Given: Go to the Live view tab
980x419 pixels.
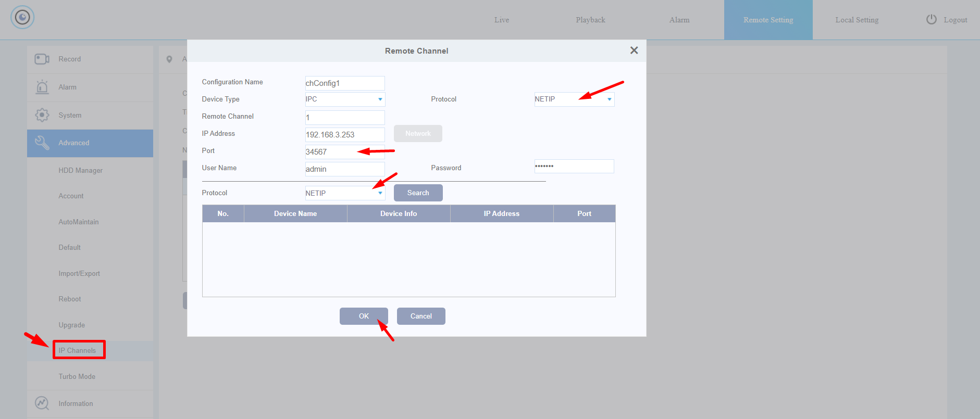Looking at the screenshot, I should (502, 20).
